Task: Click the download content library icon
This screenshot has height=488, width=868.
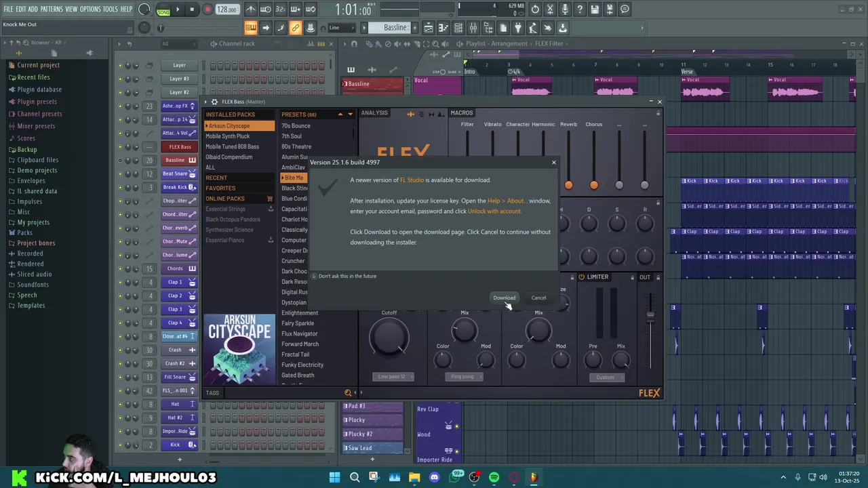Action: click(x=563, y=28)
